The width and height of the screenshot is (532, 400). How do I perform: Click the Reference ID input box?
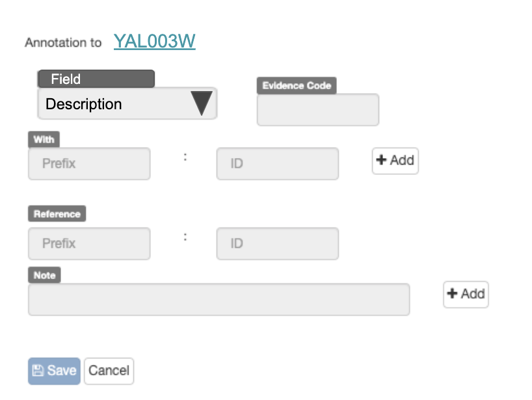[x=277, y=244]
